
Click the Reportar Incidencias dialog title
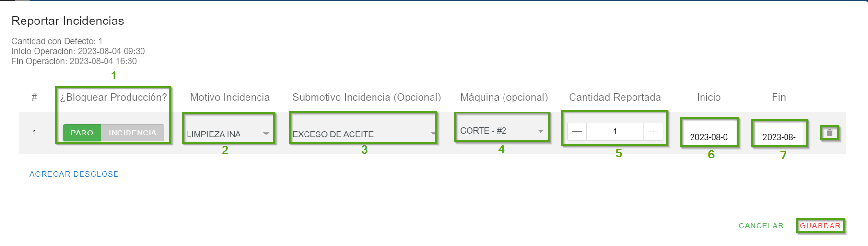(68, 21)
